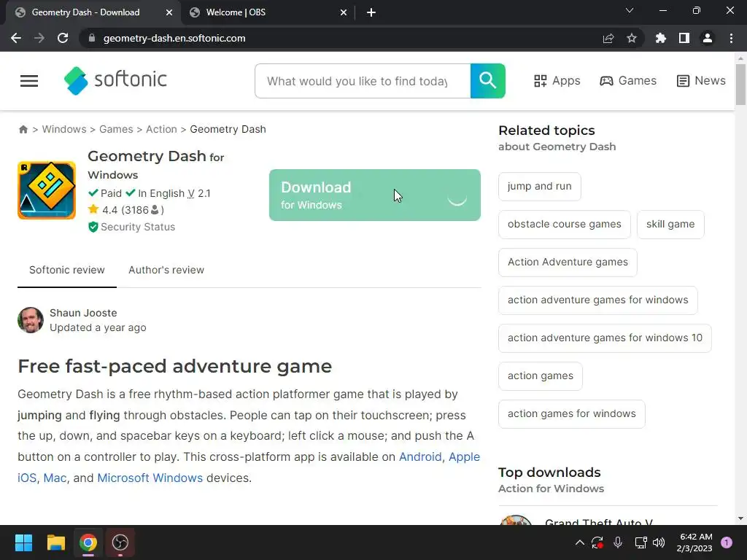This screenshot has height=560, width=747.
Task: Share this page from address bar
Action: [x=608, y=38]
